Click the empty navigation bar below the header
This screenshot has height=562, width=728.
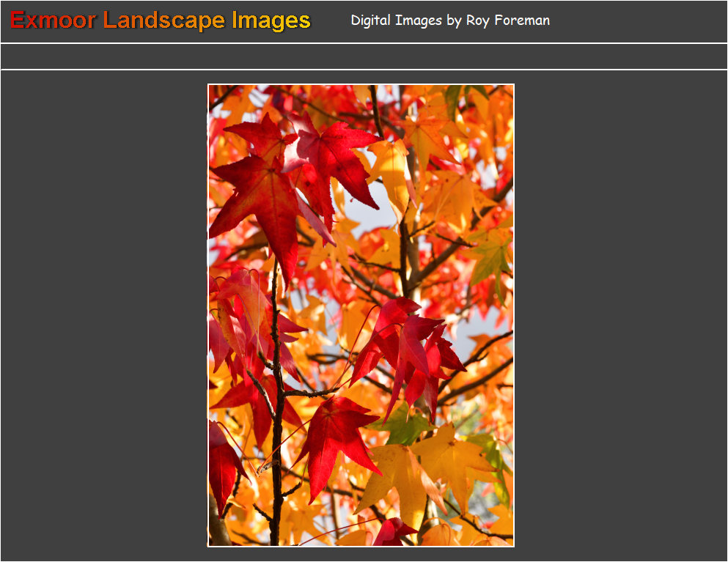pyautogui.click(x=364, y=56)
